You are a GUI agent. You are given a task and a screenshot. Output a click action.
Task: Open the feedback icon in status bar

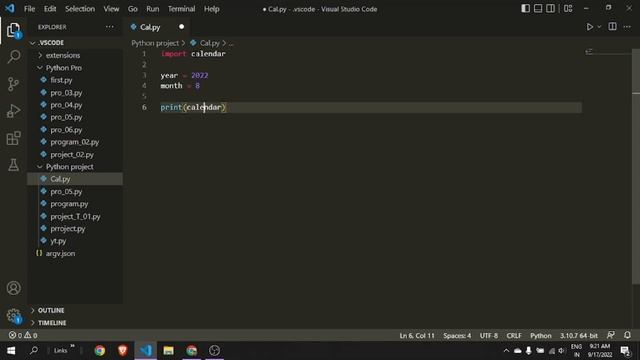pyautogui.click(x=611, y=335)
